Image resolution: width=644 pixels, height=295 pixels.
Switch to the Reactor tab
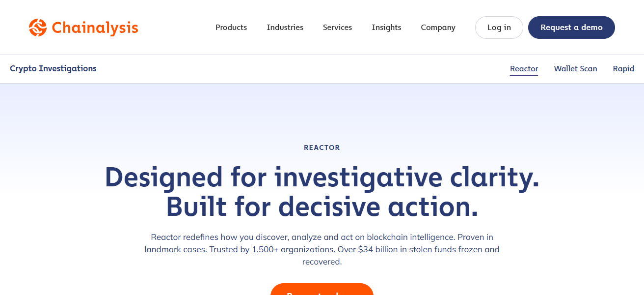(524, 69)
